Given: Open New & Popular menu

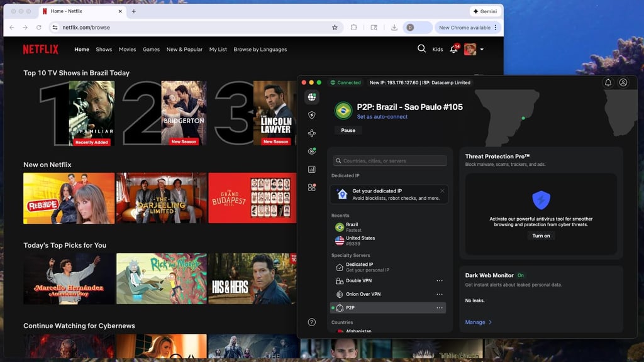Looking at the screenshot, I should coord(184,49).
